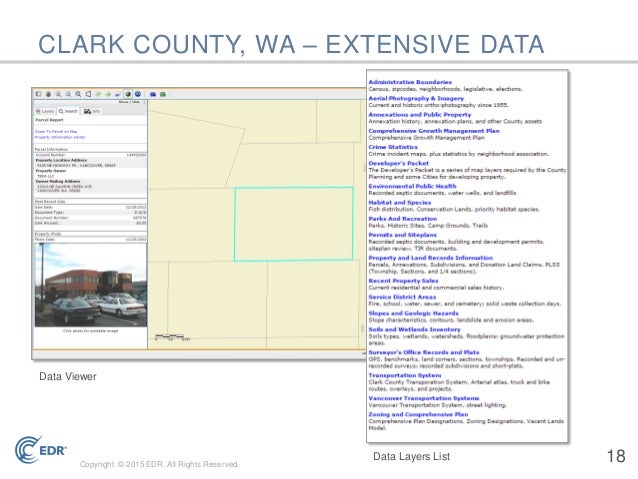This screenshot has height=479, width=638.
Task: Open Property and Land Records Information link
Action: click(x=430, y=258)
